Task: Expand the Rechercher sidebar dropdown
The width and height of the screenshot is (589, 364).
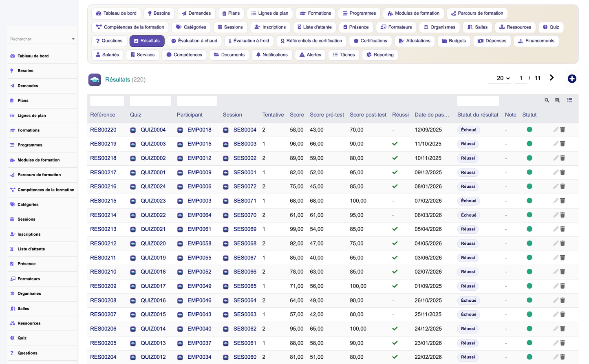Action: click(73, 39)
